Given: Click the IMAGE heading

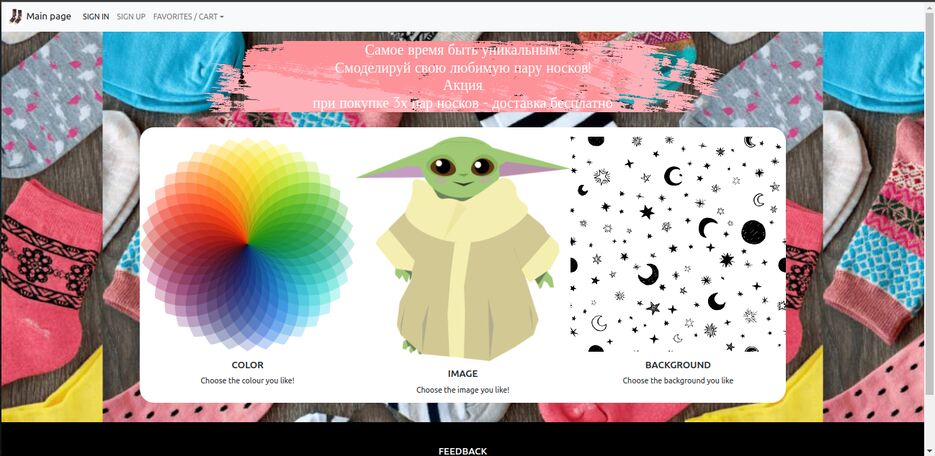Looking at the screenshot, I should (463, 374).
